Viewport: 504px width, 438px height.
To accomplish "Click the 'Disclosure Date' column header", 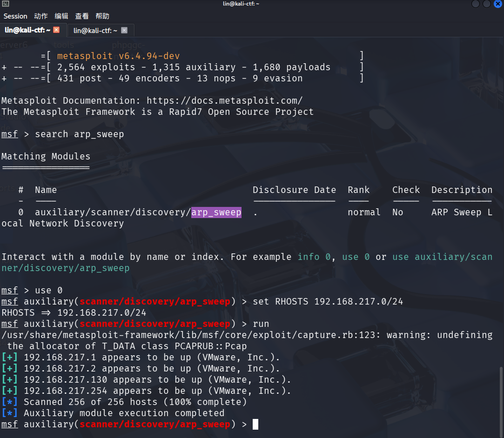I will (294, 190).
